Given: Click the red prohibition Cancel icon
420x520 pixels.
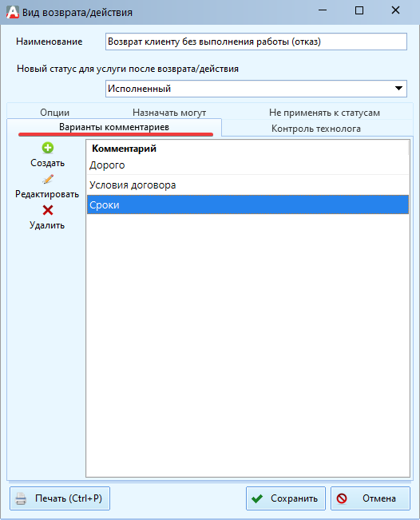Looking at the screenshot, I should [x=342, y=498].
